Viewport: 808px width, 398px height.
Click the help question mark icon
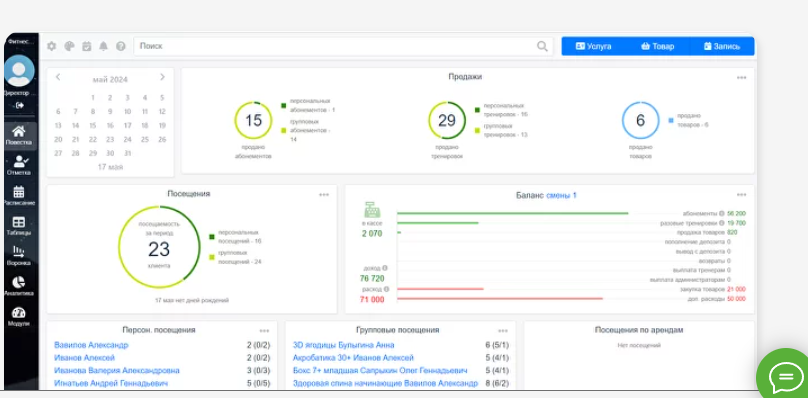pos(121,46)
